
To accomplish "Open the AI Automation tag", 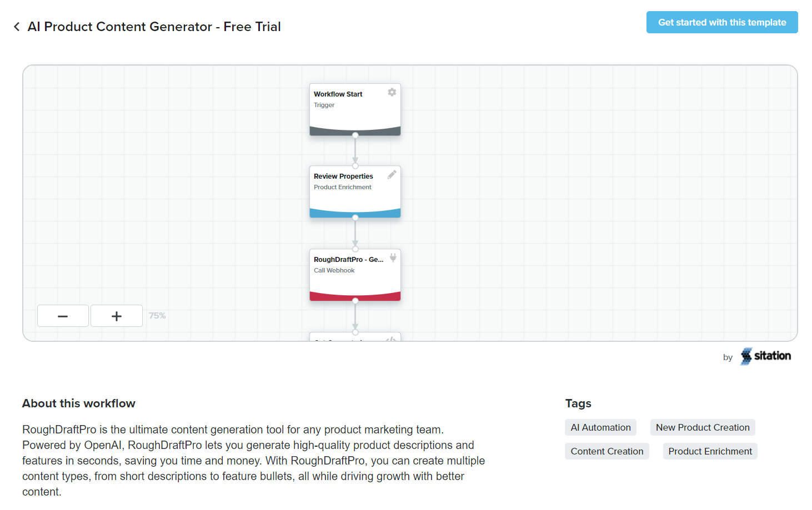I will [x=600, y=427].
